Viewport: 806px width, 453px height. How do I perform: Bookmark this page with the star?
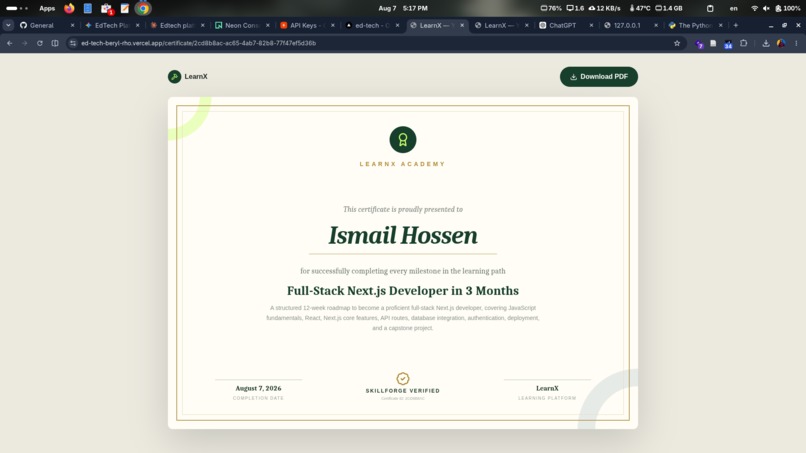pyautogui.click(x=677, y=43)
